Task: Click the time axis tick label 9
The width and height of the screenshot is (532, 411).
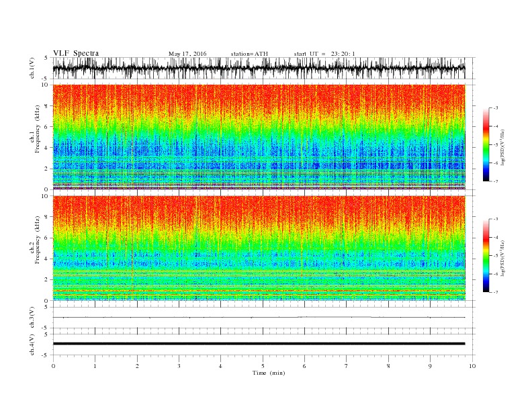Action: coord(430,366)
